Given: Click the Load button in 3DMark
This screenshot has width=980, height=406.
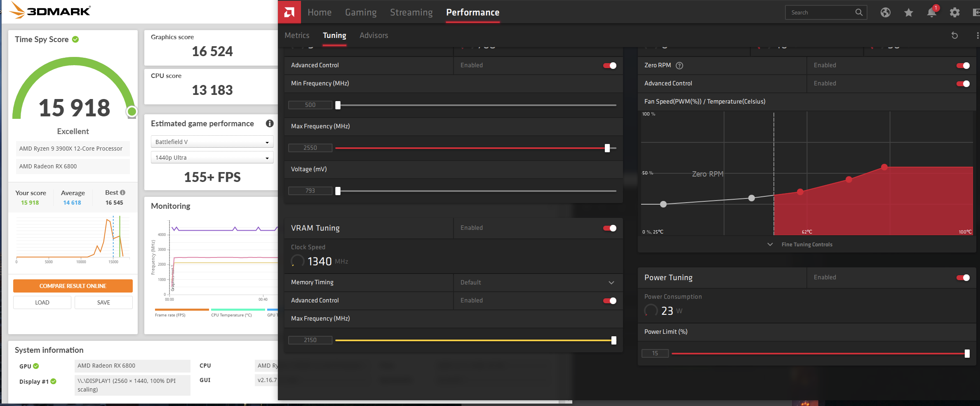Looking at the screenshot, I should click(x=42, y=302).
